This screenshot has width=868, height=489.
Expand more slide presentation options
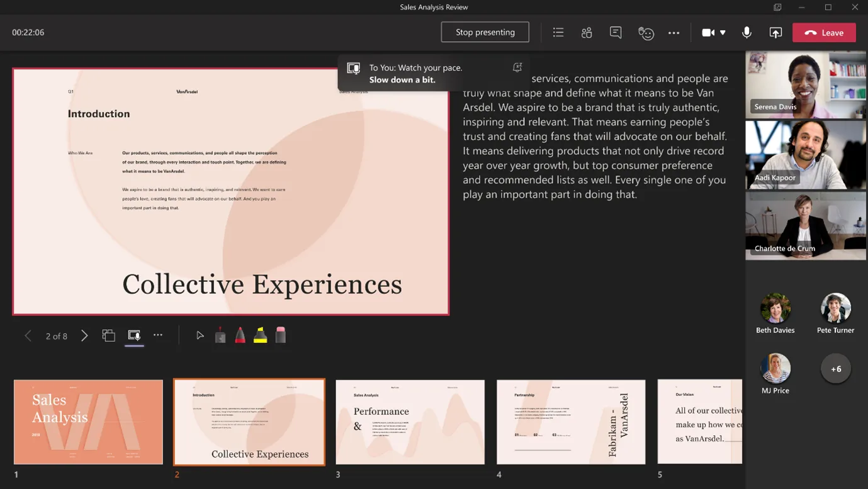coord(157,335)
